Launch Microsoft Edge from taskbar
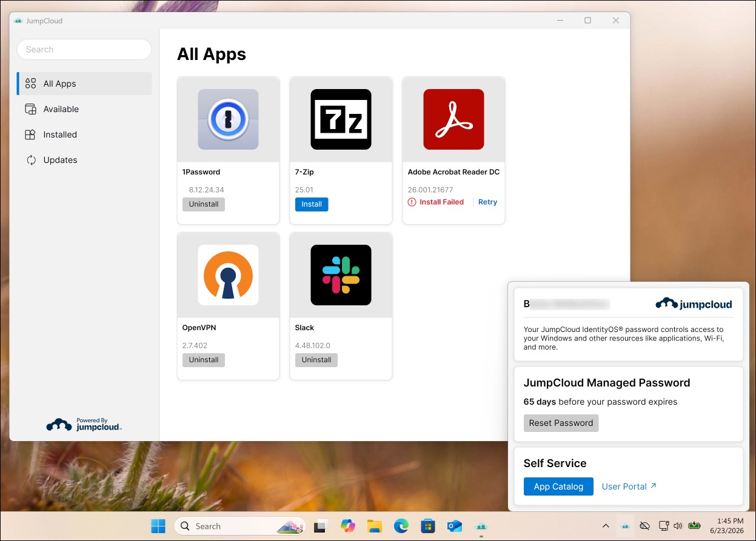 click(401, 526)
